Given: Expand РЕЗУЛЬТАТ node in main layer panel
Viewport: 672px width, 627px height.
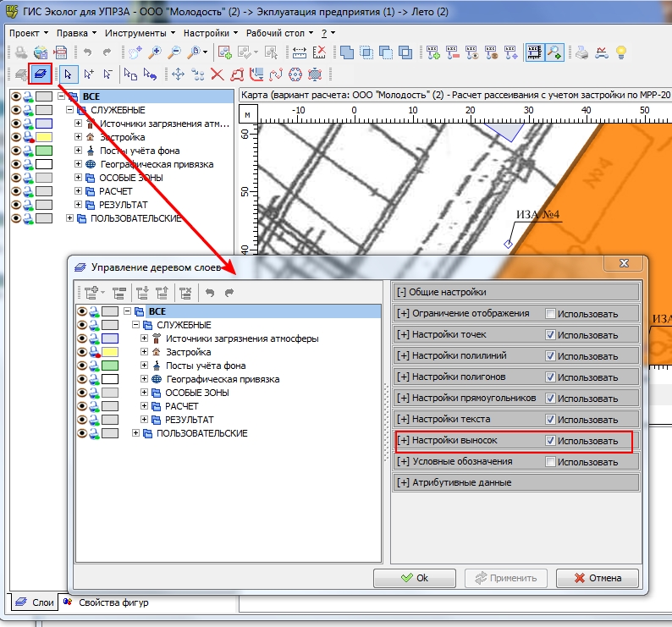Looking at the screenshot, I should coord(78,205).
